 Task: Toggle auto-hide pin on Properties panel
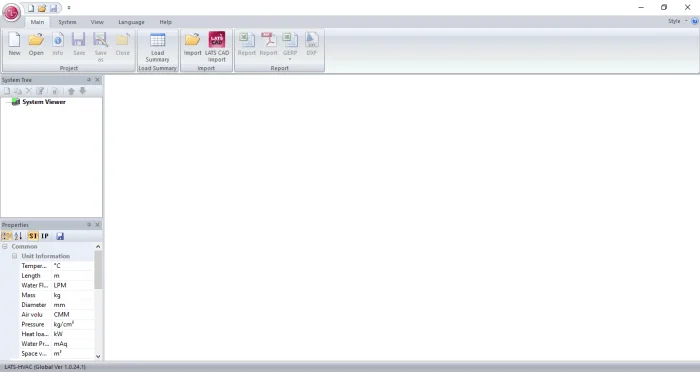(89, 225)
